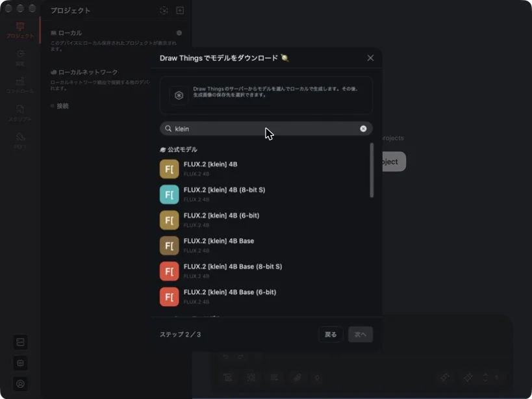532x399 pixels.
Task: Click the brown FLUX.2 [klein] 4B Base icon
Action: tap(170, 246)
